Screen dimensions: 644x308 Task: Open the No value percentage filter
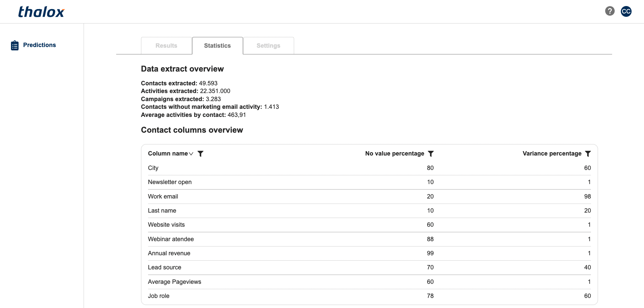pos(431,154)
